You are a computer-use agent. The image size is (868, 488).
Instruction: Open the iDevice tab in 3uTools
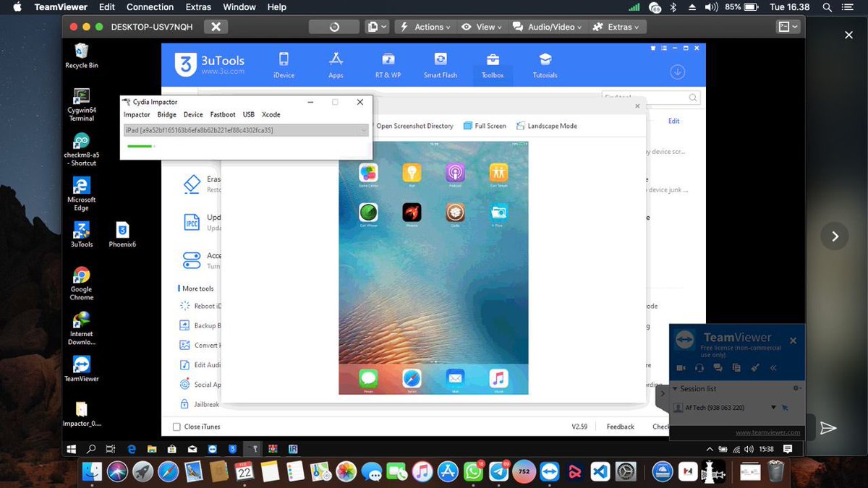point(284,65)
